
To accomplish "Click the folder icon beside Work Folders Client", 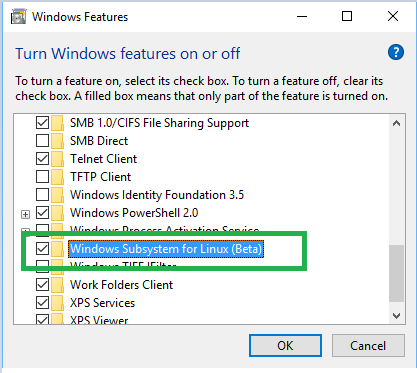I will 58,285.
